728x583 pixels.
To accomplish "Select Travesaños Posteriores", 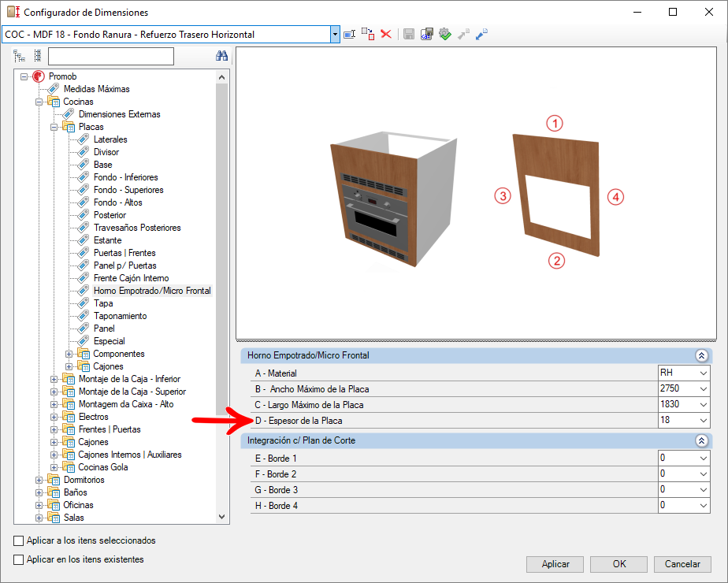I will (x=137, y=228).
